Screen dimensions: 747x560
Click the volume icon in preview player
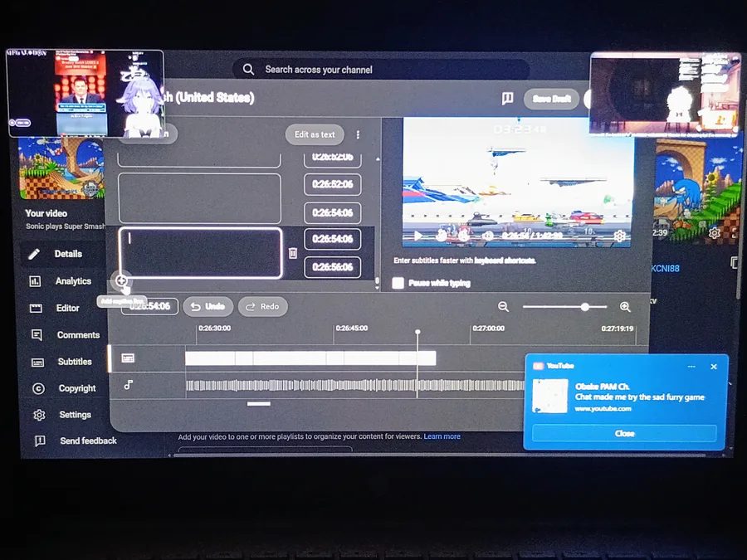[488, 236]
